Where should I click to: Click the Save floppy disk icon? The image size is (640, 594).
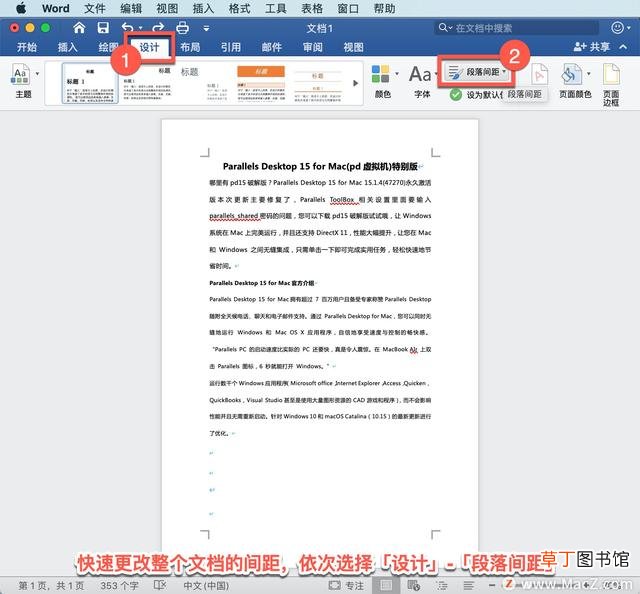[x=103, y=28]
